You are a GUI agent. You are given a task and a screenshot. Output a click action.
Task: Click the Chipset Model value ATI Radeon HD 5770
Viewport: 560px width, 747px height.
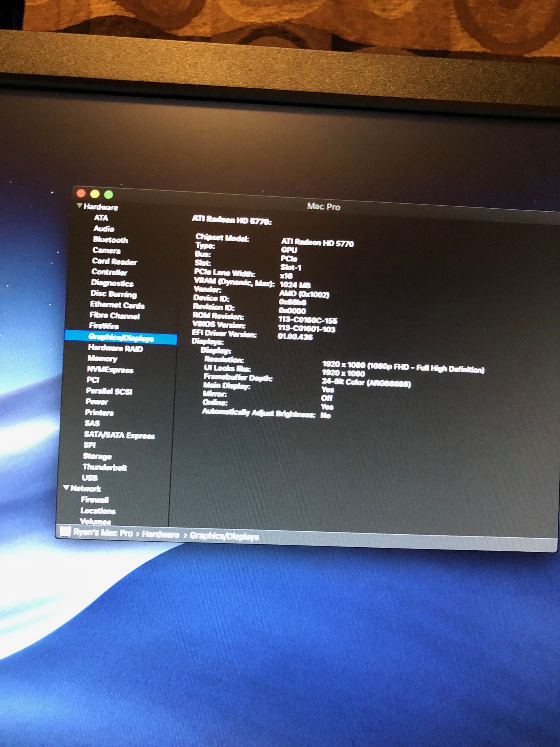click(x=317, y=243)
